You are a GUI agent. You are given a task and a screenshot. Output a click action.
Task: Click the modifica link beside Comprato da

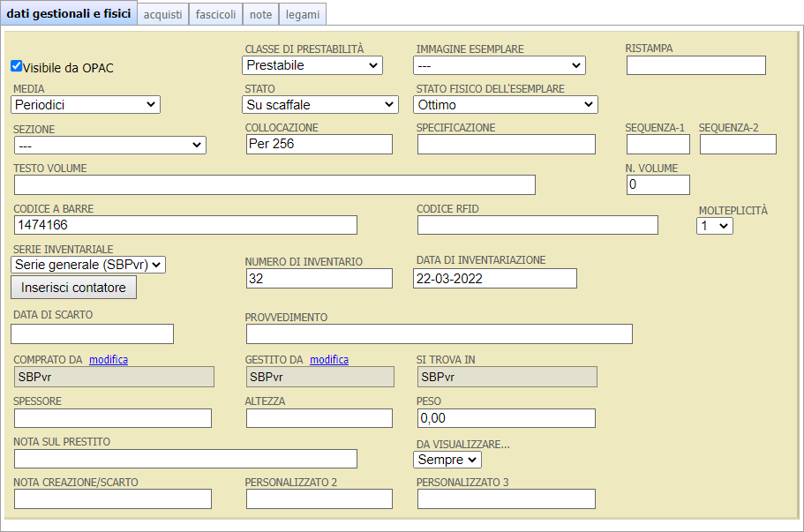click(x=109, y=360)
